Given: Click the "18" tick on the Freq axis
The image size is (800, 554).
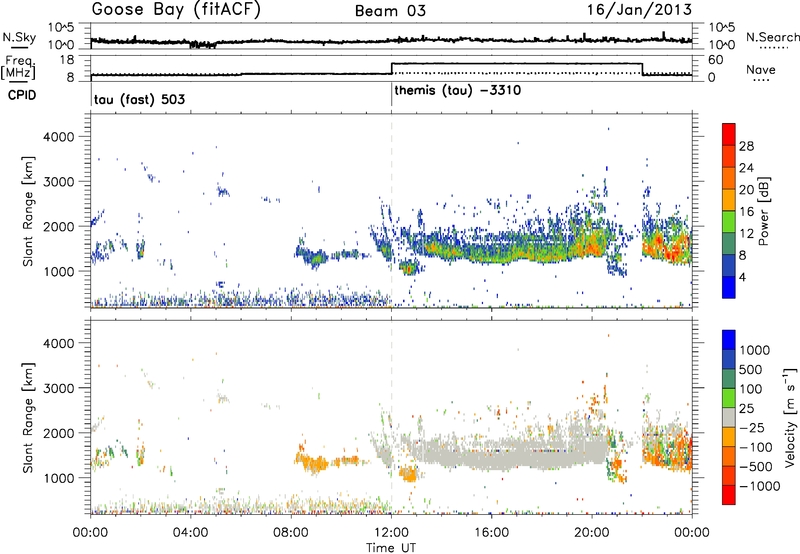Looking at the screenshot, I should tap(67, 60).
